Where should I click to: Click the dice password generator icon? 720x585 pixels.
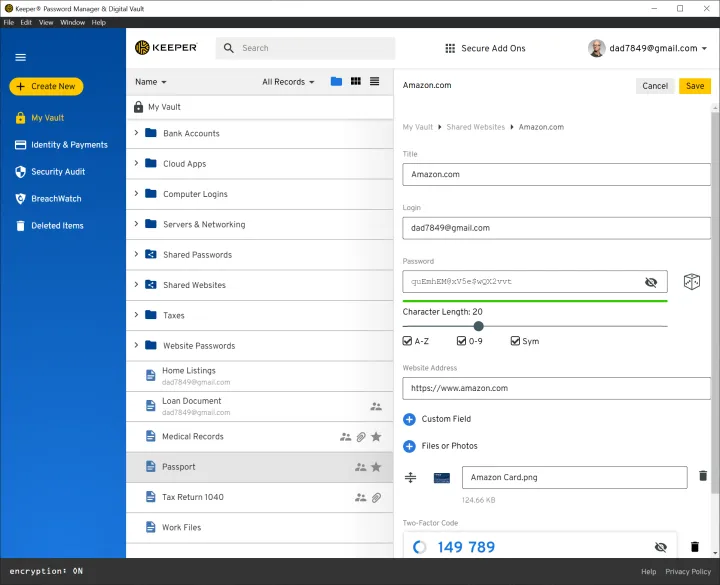click(x=691, y=282)
